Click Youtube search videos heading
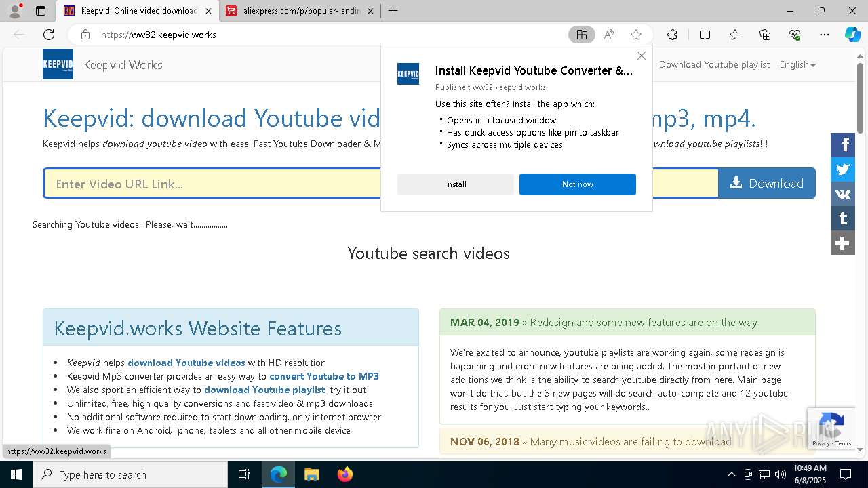This screenshot has width=868, height=488. pos(429,253)
